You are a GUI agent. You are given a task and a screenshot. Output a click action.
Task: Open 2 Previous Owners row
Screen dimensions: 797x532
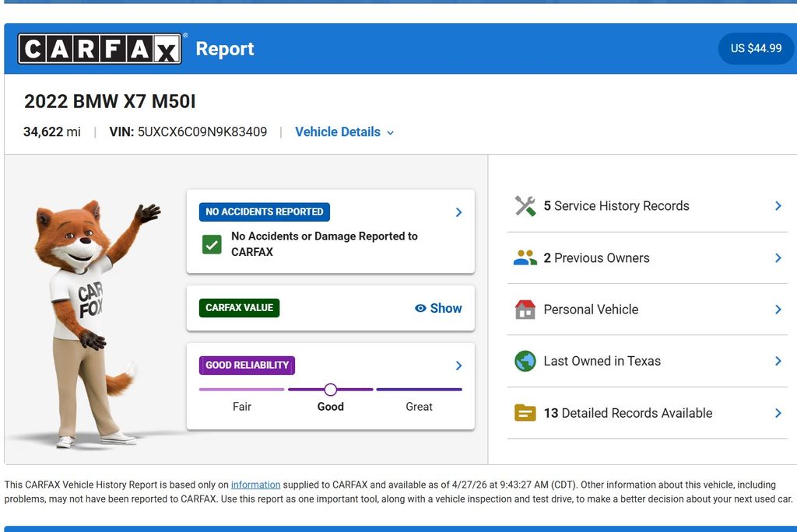(596, 258)
